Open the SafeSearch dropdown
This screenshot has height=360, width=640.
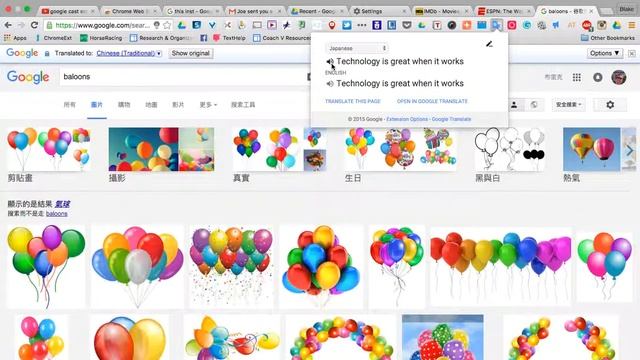tap(568, 105)
